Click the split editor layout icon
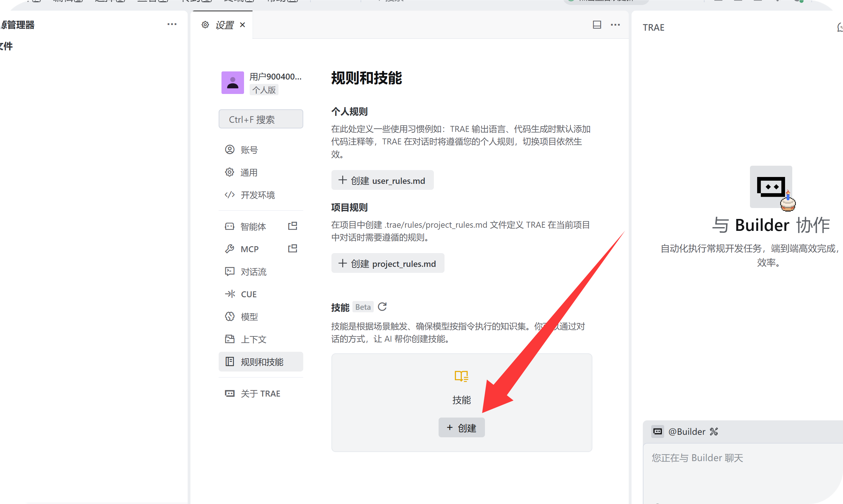The height and width of the screenshot is (504, 843). [597, 25]
